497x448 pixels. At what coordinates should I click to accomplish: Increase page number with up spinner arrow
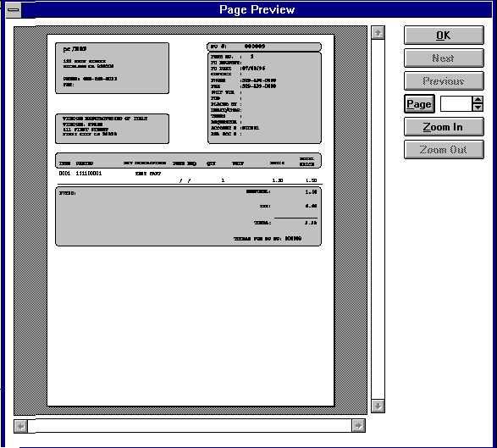click(x=478, y=100)
